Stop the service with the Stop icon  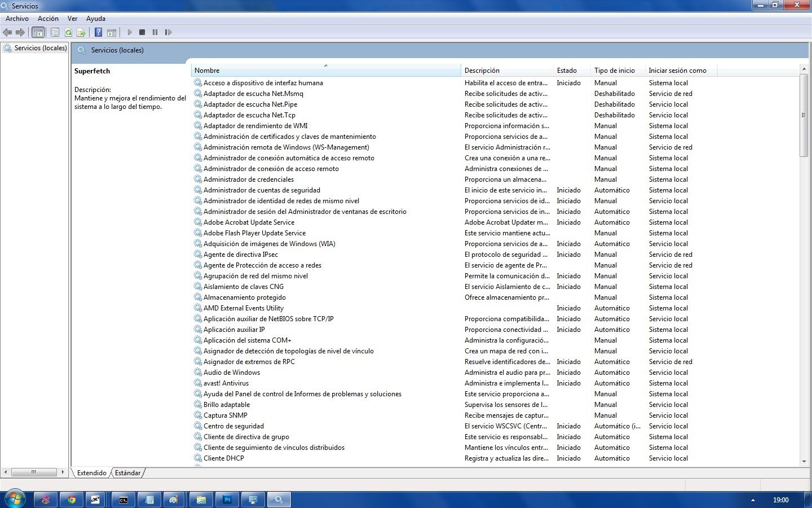(x=142, y=32)
